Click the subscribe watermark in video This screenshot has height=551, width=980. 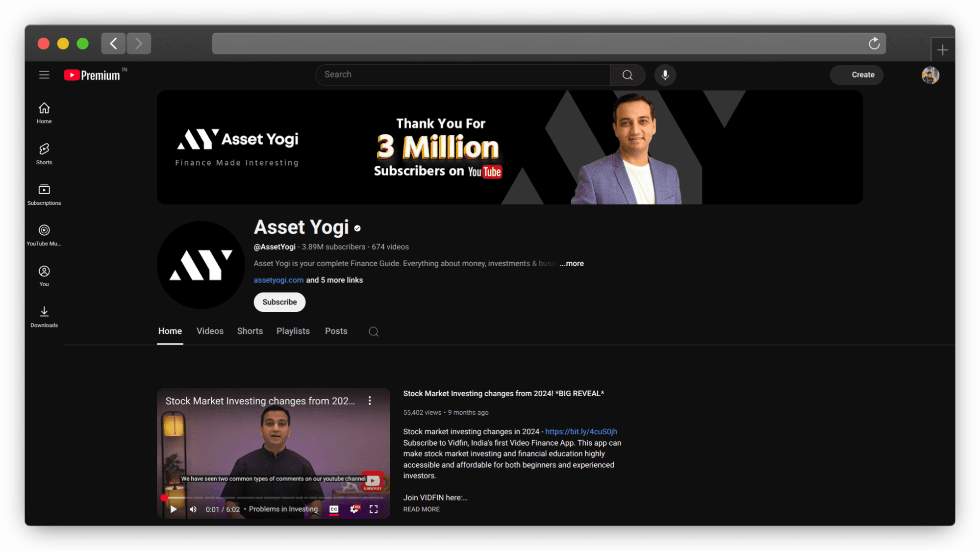click(x=373, y=481)
